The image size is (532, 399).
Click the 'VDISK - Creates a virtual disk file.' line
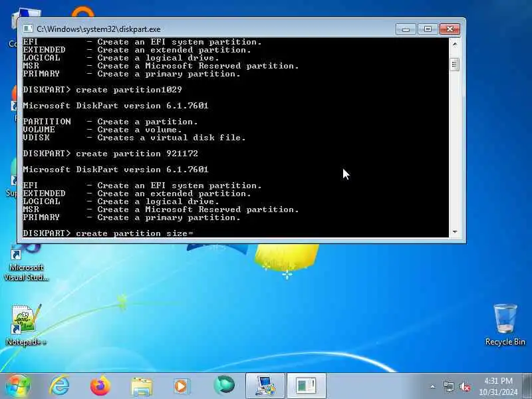click(x=134, y=138)
